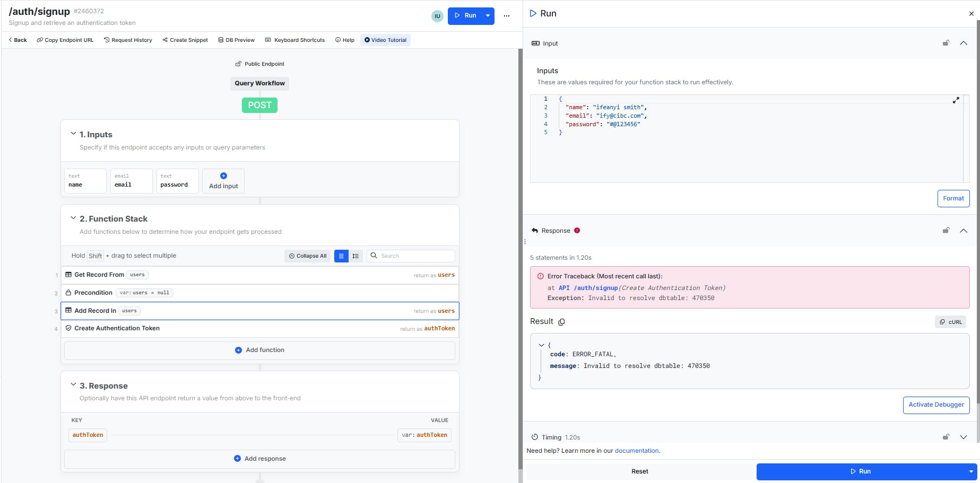The height and width of the screenshot is (483, 980).
Task: Click the var: authToken value
Action: (x=424, y=435)
